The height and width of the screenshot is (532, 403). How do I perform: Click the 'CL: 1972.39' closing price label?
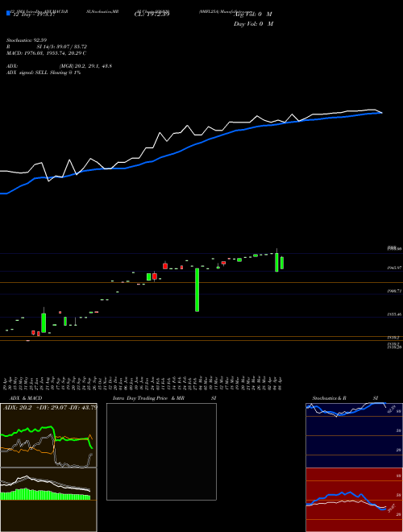(152, 14)
